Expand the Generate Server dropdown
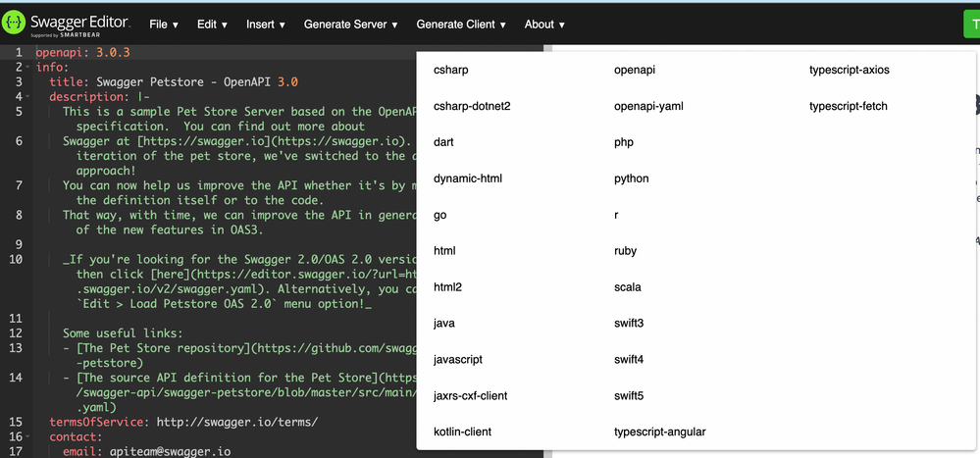980x458 pixels. (350, 25)
